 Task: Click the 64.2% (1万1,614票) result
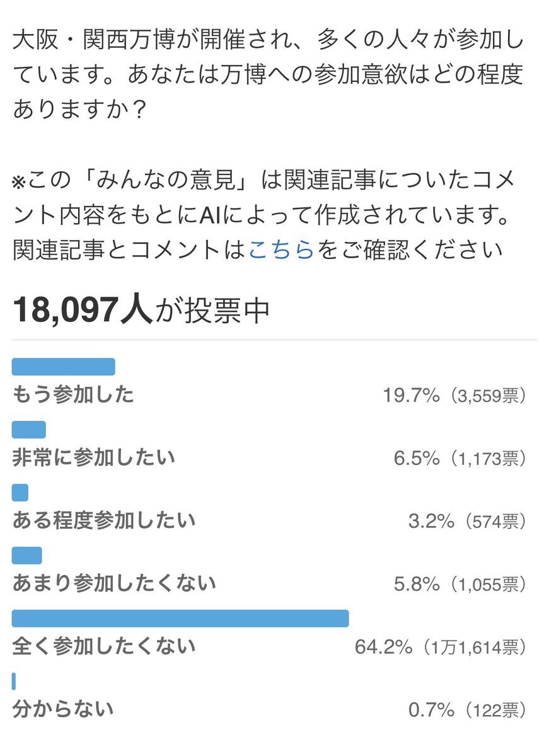(441, 648)
